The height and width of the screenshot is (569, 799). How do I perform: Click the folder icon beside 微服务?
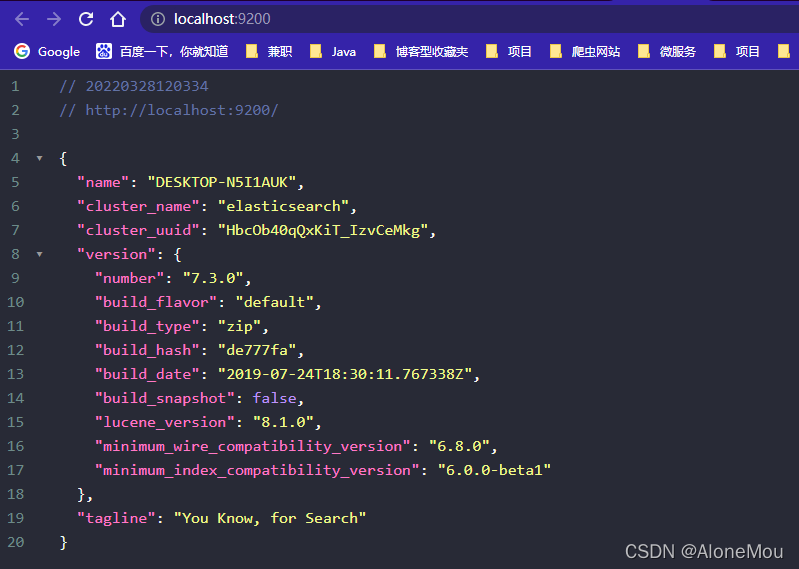pos(644,51)
